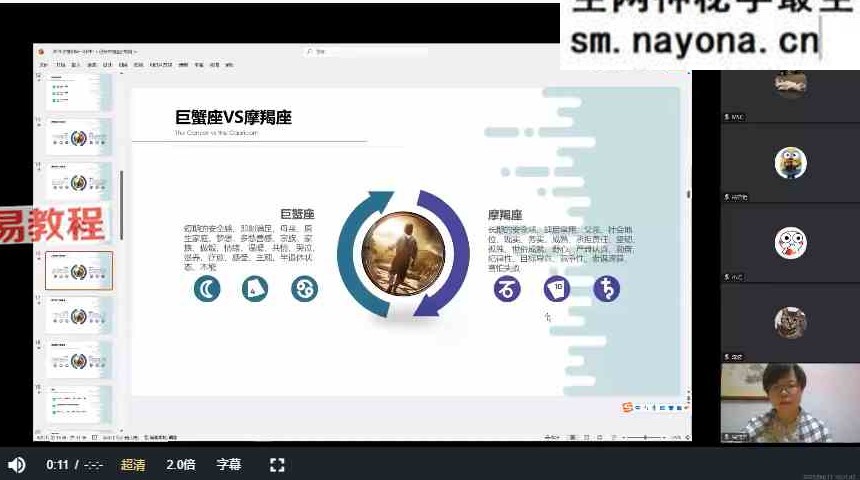Click the crescent moon icon under 巨蟹座
This screenshot has height=480, width=860.
[x=207, y=289]
